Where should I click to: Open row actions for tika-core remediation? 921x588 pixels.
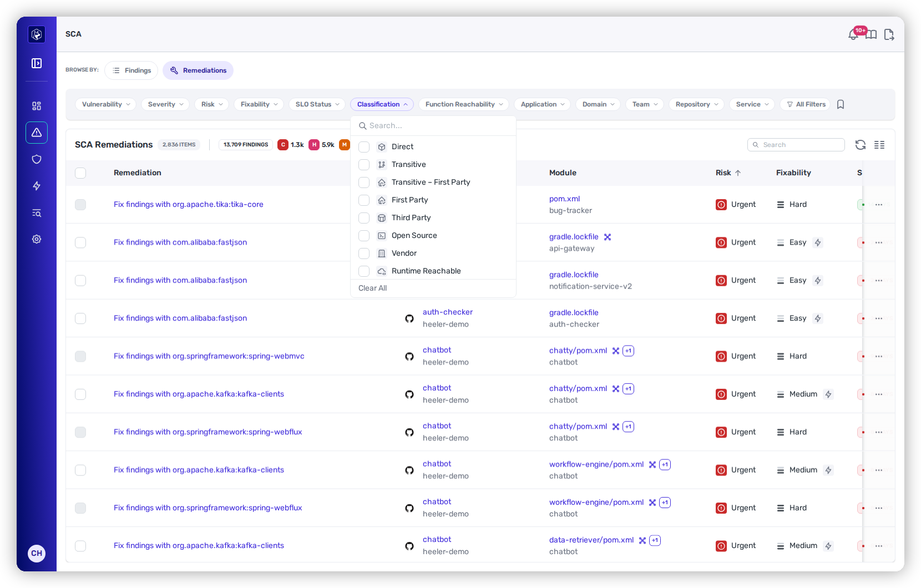(x=879, y=205)
